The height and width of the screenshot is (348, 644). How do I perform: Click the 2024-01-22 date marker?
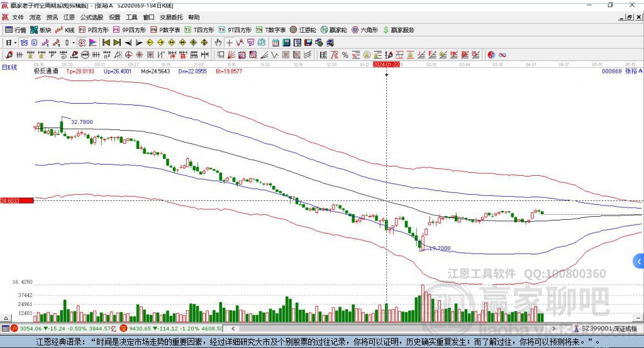386,65
